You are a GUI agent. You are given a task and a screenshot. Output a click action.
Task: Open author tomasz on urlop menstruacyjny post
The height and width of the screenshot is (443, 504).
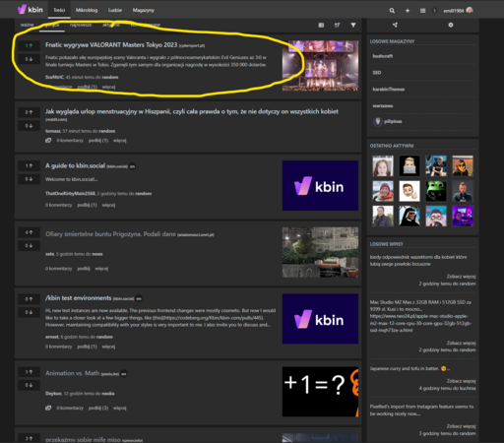click(x=53, y=131)
